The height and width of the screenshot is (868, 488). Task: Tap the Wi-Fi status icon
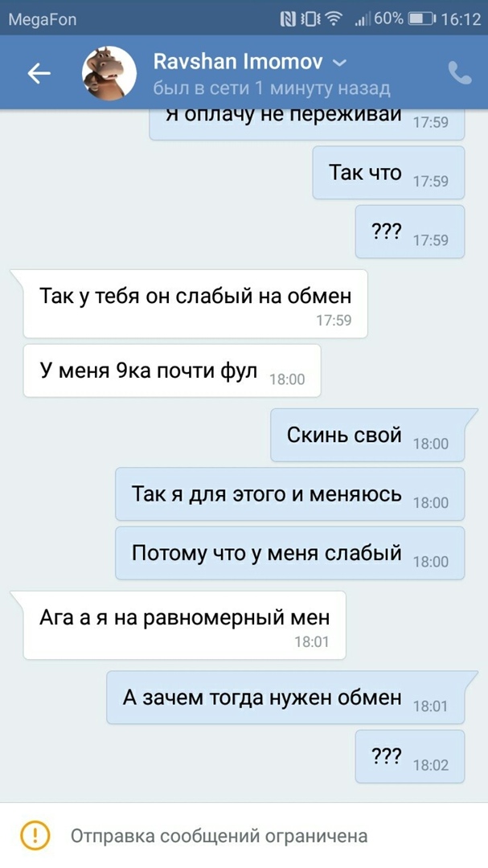click(334, 19)
